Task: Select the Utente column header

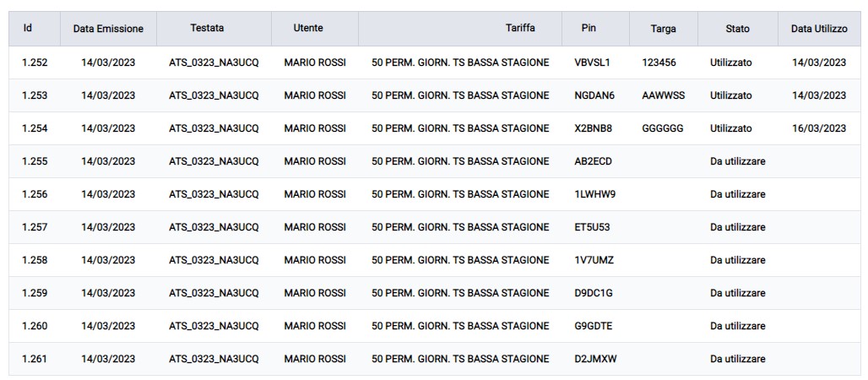Action: (308, 28)
